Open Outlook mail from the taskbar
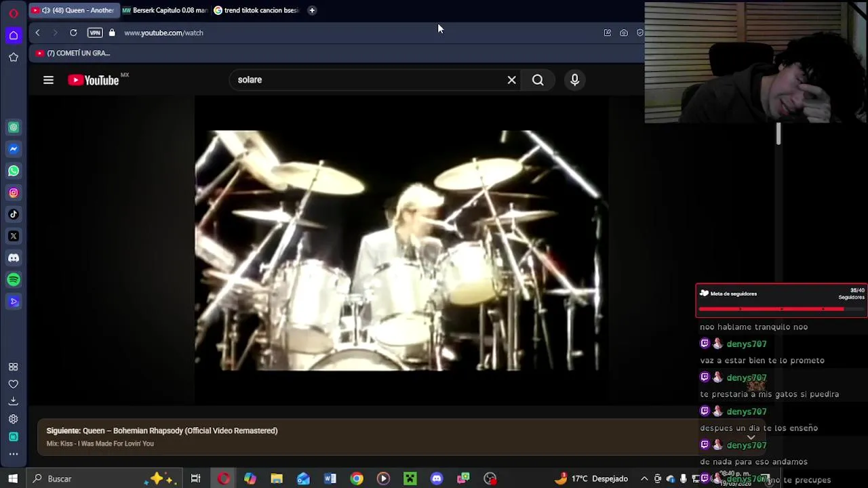Viewport: 868px width, 488px height. pos(303,479)
